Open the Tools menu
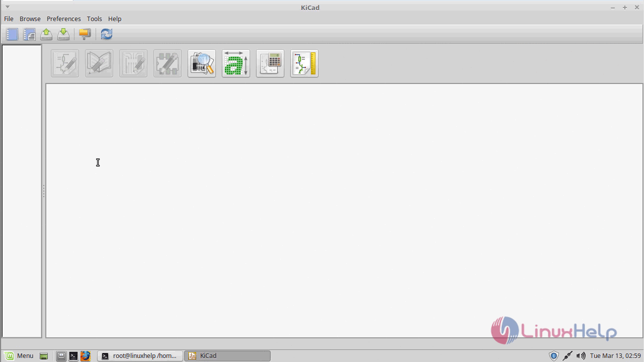This screenshot has width=644, height=362. tap(94, 19)
